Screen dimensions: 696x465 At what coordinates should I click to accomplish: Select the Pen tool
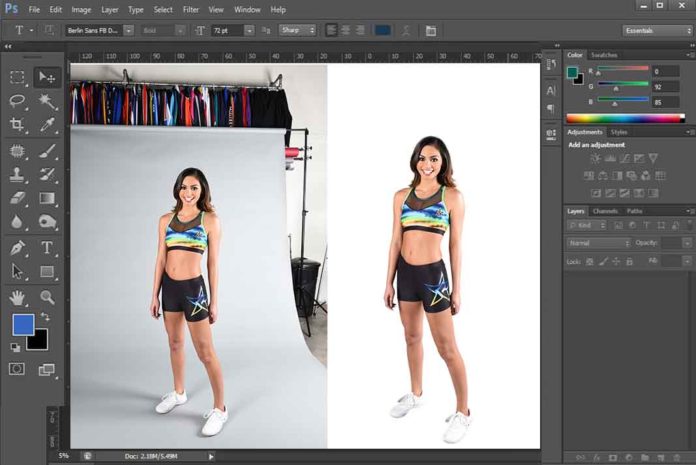pos(17,247)
